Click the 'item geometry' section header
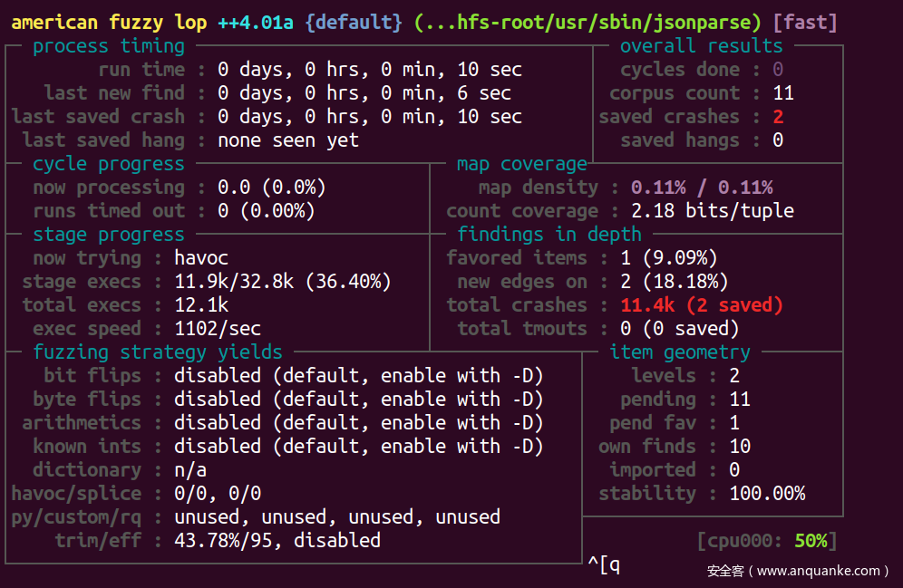903x588 pixels. (x=680, y=352)
